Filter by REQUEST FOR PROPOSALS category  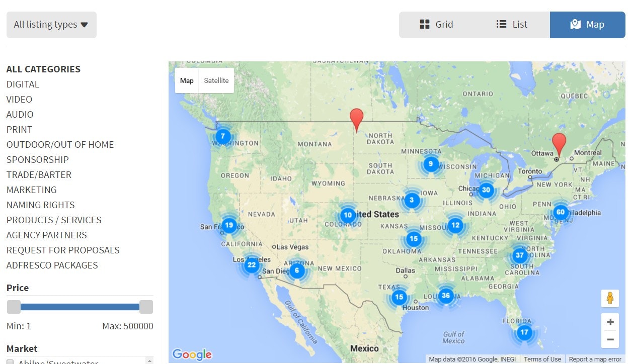[63, 250]
